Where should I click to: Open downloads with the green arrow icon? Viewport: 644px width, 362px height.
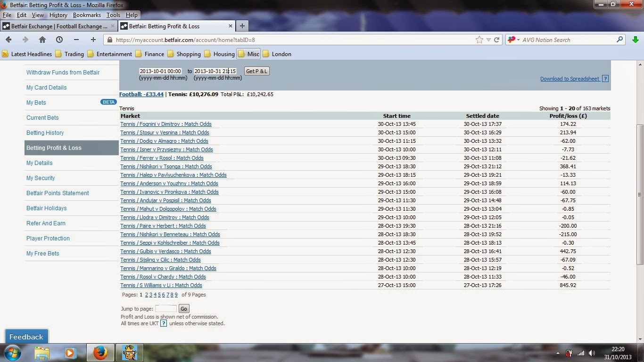[636, 40]
